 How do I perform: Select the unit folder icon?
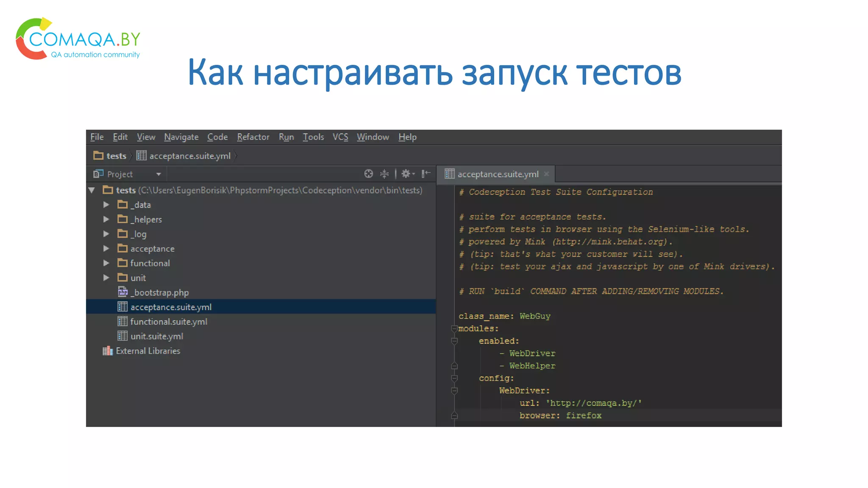[122, 277]
